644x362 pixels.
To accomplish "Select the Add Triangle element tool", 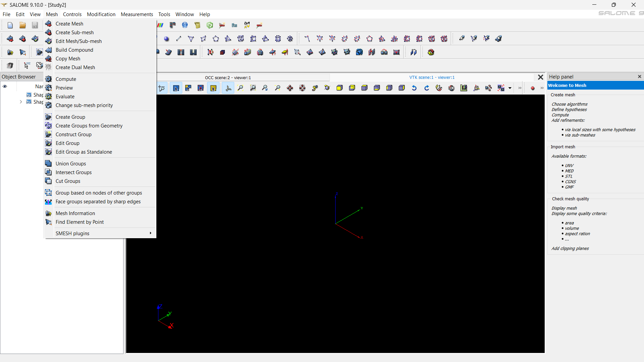I will pyautogui.click(x=191, y=39).
